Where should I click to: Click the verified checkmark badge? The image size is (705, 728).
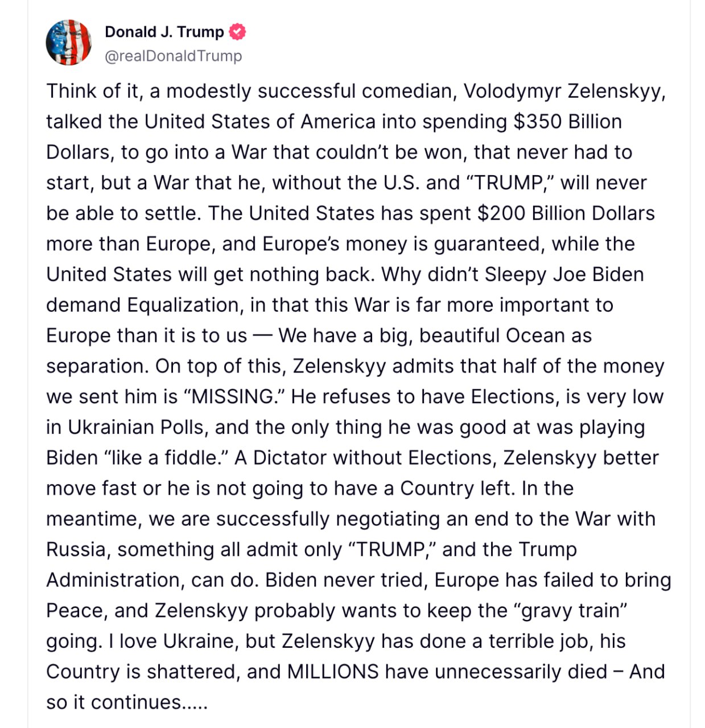(x=237, y=32)
